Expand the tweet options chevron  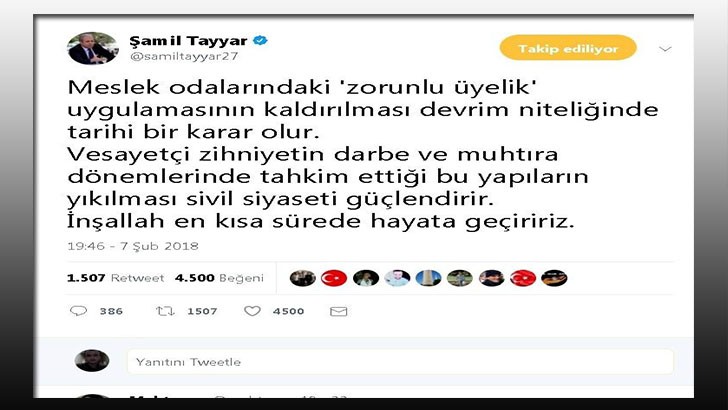(665, 49)
